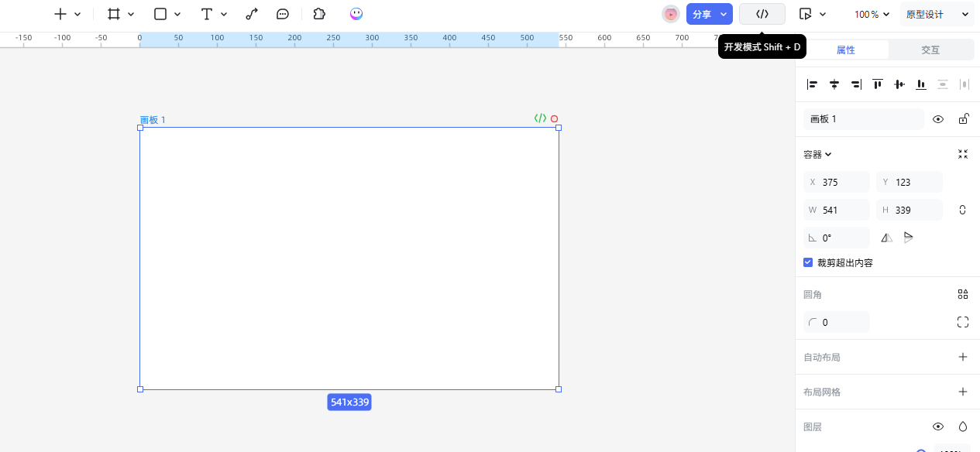Screen dimensions: 980x452
Task: Click the AI assistant smiley icon
Action: [x=356, y=14]
